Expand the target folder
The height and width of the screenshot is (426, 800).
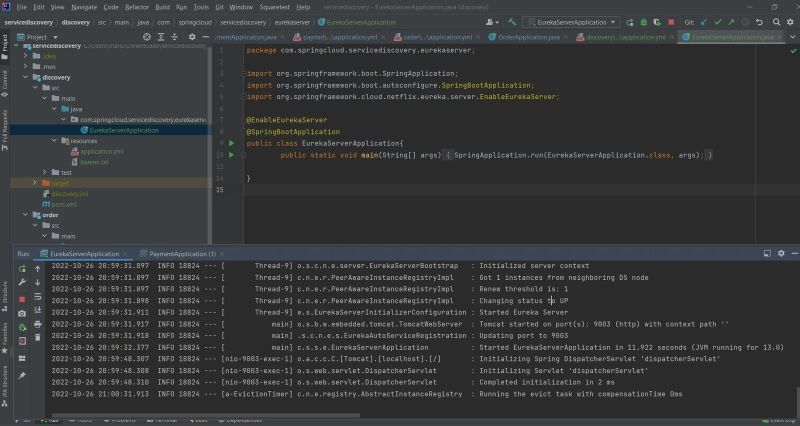pyautogui.click(x=35, y=183)
